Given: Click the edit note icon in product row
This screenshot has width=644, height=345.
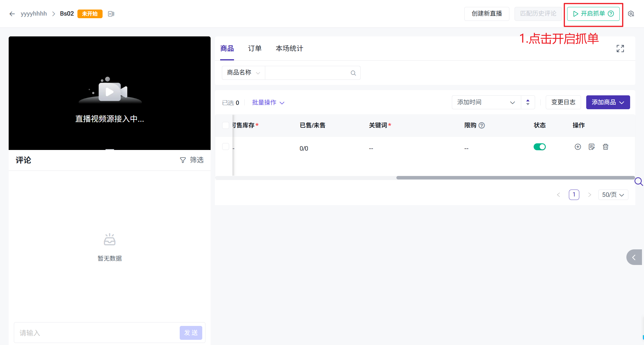Looking at the screenshot, I should click(x=592, y=147).
